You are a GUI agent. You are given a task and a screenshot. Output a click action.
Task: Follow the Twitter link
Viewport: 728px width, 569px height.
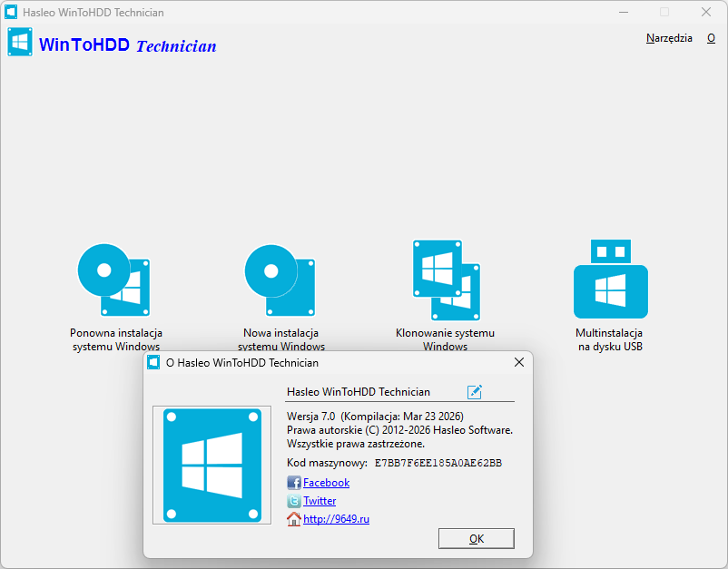point(320,501)
